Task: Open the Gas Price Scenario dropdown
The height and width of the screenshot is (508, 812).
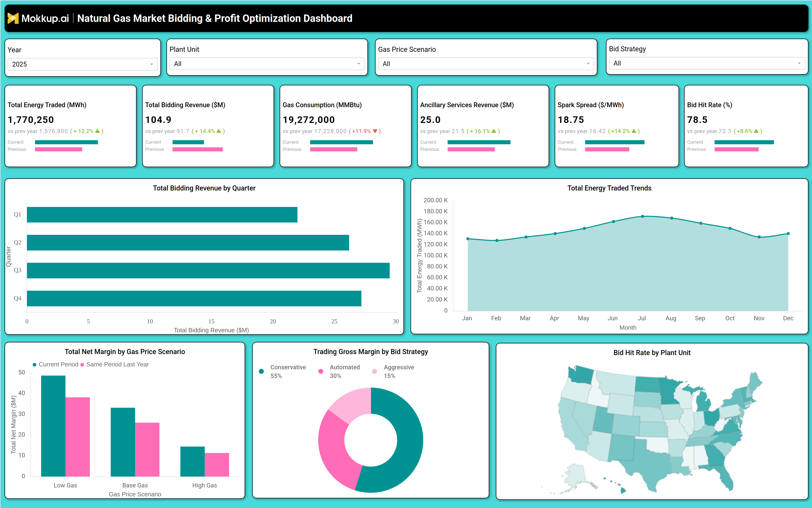Action: coord(486,64)
